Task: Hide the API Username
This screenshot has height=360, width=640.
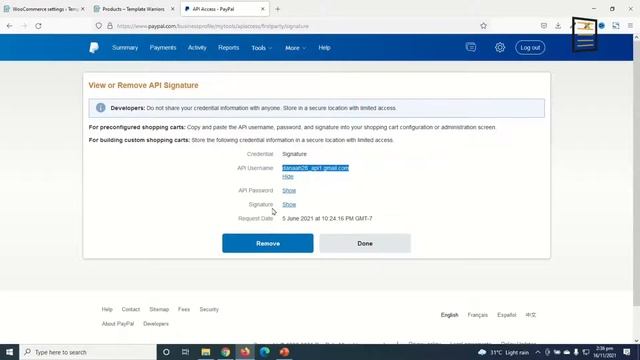Action: coord(287,177)
